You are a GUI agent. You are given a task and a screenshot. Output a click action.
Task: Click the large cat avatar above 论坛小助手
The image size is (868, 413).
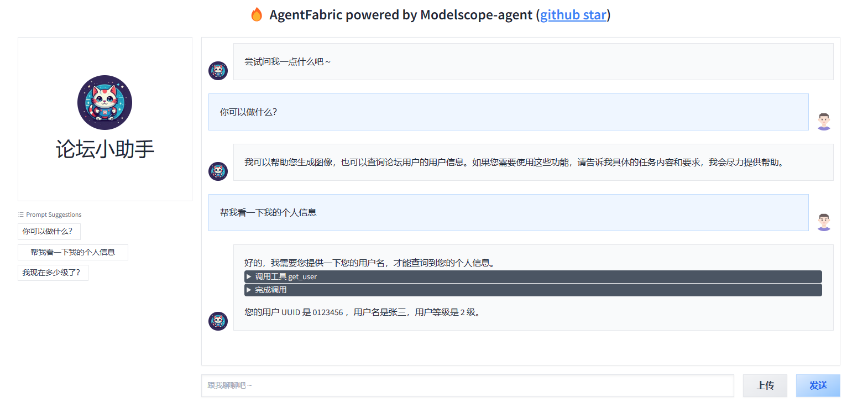pos(104,103)
